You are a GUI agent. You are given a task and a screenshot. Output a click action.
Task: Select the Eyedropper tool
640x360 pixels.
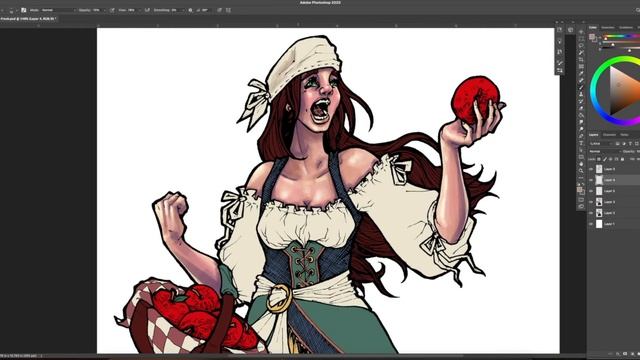click(x=581, y=73)
